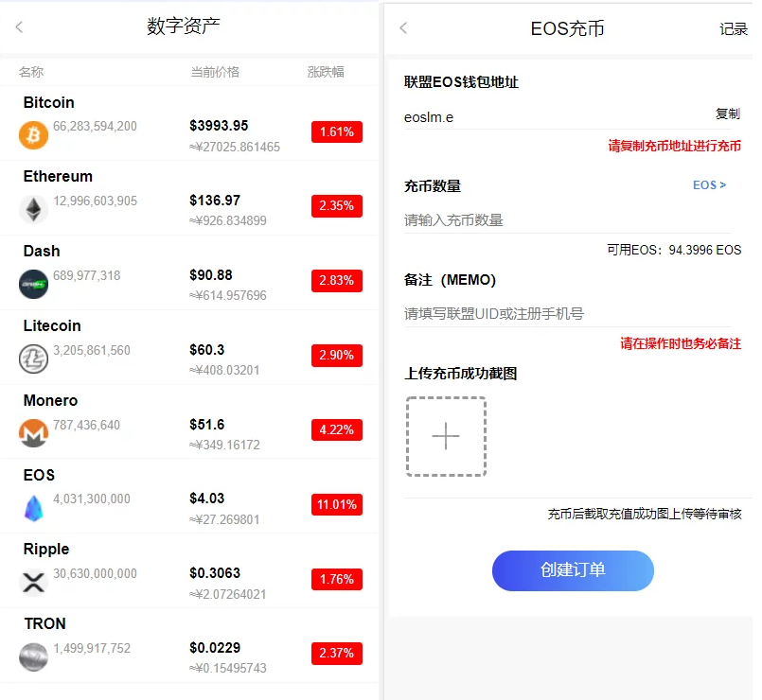762x700 pixels.
Task: Upload screenshot via the plus box
Action: (x=446, y=436)
